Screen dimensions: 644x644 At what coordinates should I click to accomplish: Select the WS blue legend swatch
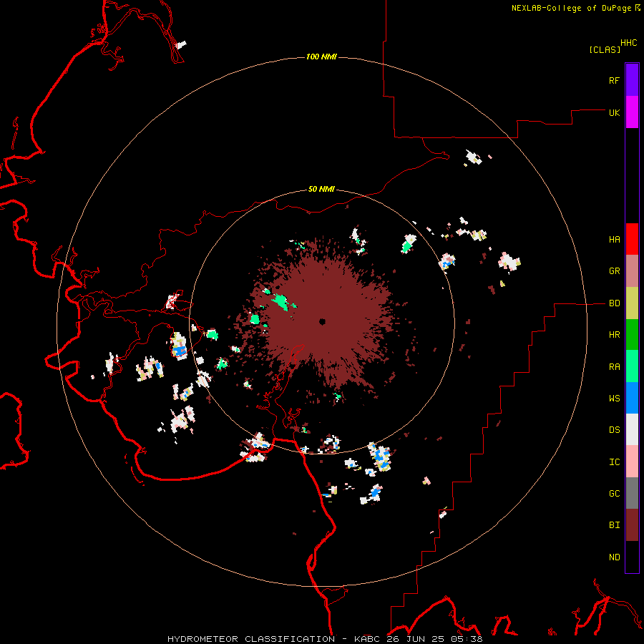tap(632, 398)
